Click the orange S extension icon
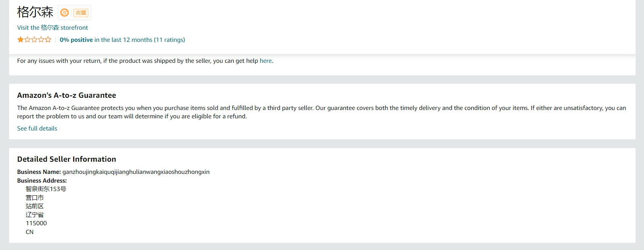 click(x=65, y=13)
